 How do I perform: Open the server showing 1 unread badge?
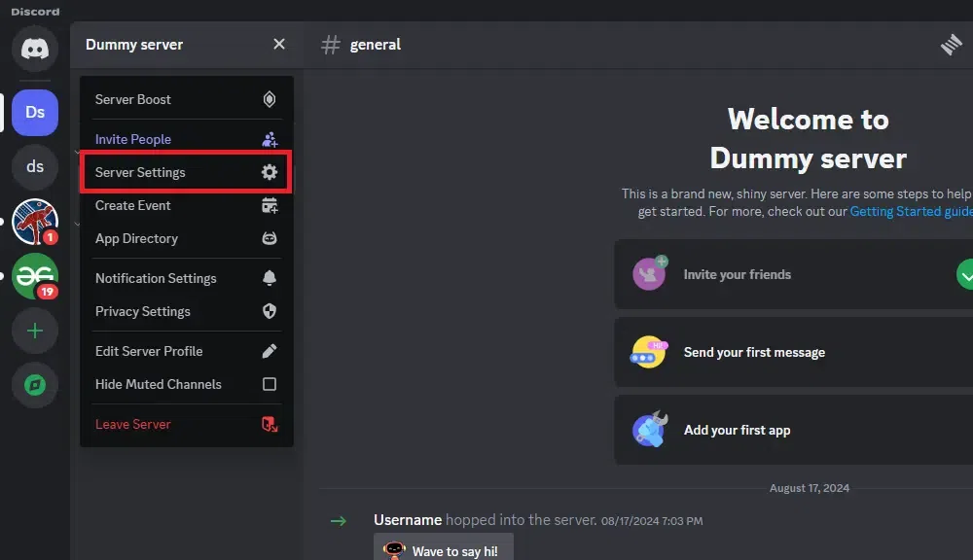point(34,221)
